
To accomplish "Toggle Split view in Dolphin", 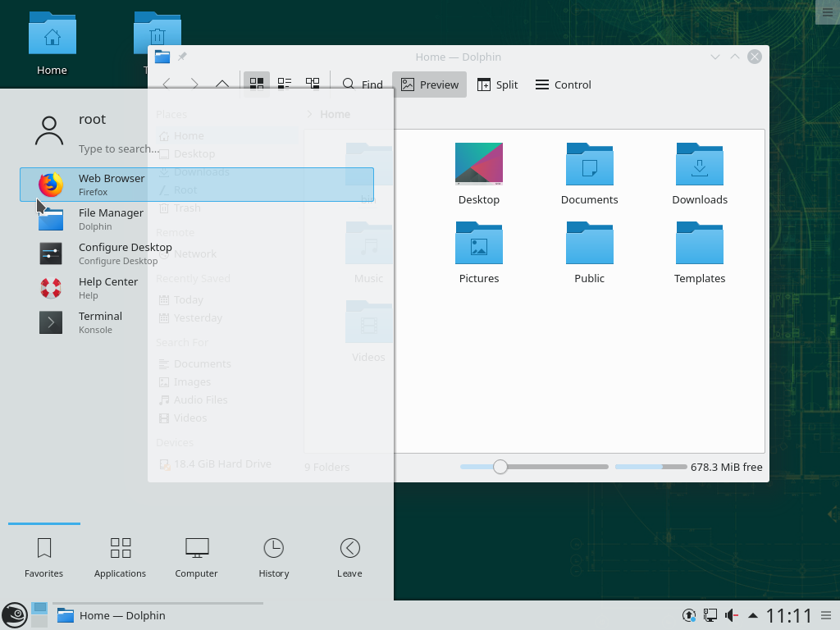I will (x=497, y=84).
